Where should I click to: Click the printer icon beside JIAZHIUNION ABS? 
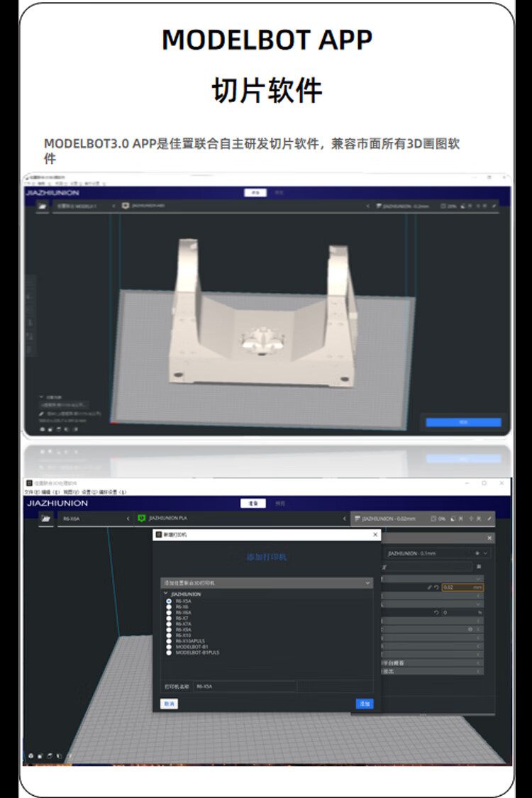[126, 206]
